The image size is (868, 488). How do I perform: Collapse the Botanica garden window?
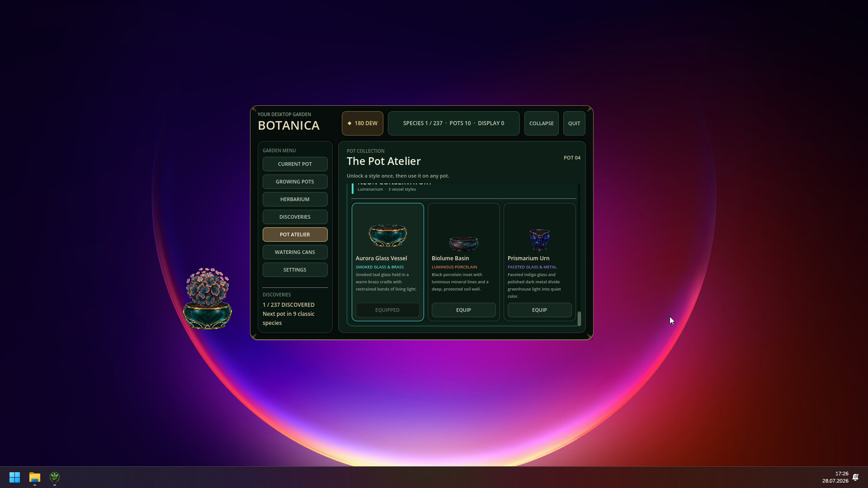(x=541, y=123)
